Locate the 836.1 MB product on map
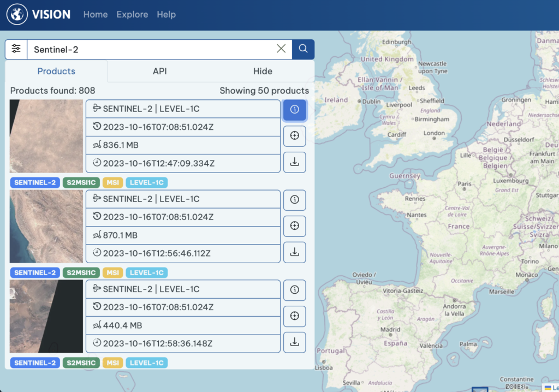Image resolution: width=559 pixels, height=392 pixels. pyautogui.click(x=294, y=136)
